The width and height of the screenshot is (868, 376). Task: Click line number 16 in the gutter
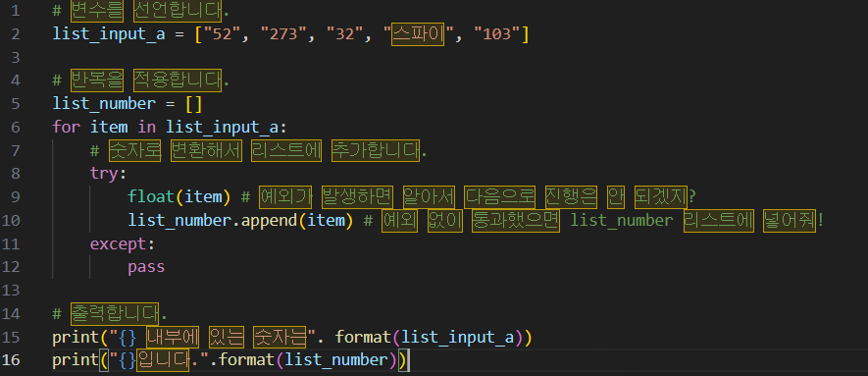(11, 360)
